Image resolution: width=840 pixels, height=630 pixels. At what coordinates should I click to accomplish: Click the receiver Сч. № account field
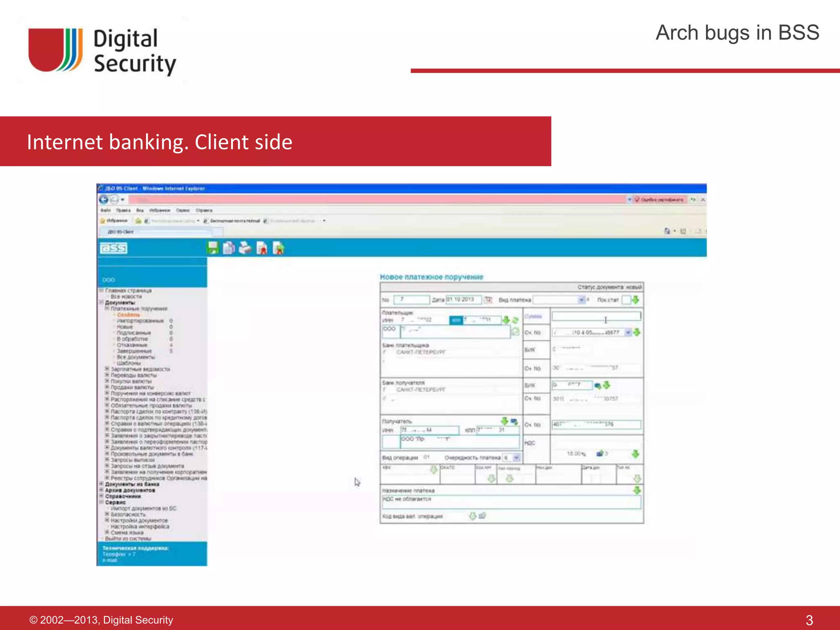(596, 424)
